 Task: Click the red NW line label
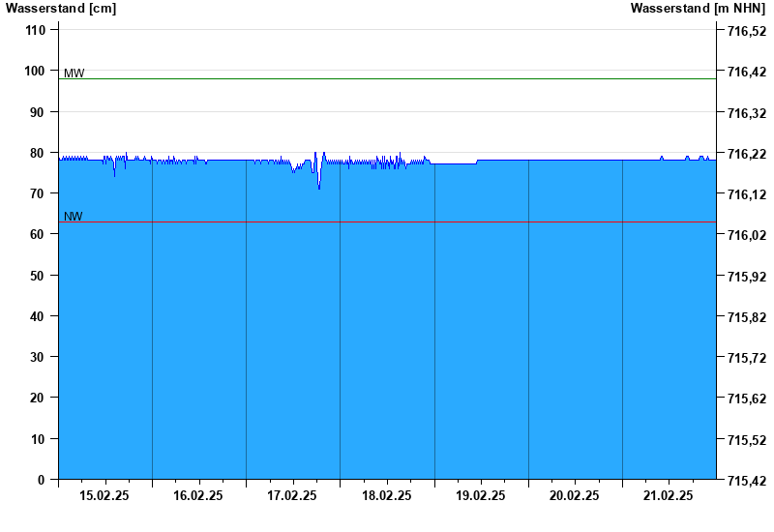tap(74, 216)
